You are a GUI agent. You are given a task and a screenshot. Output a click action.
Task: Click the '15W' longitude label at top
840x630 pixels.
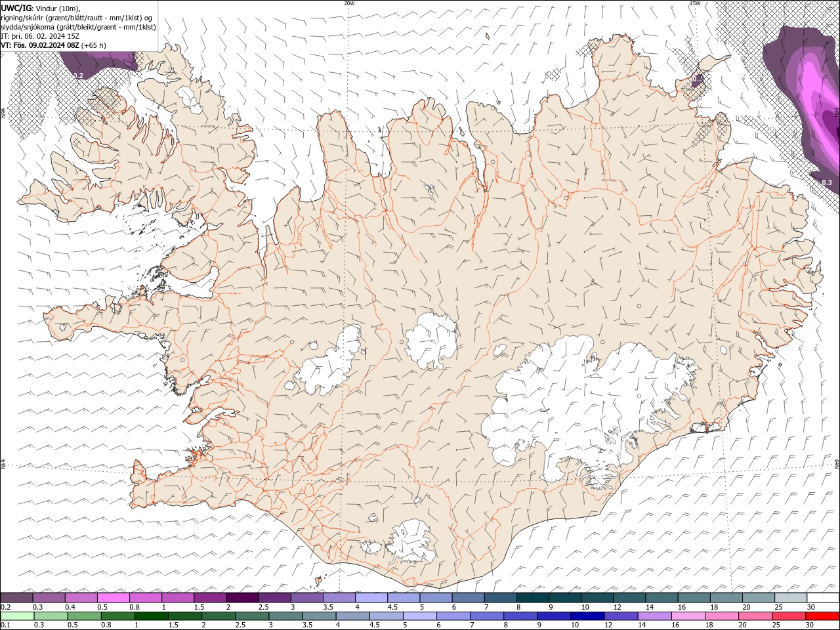click(694, 3)
